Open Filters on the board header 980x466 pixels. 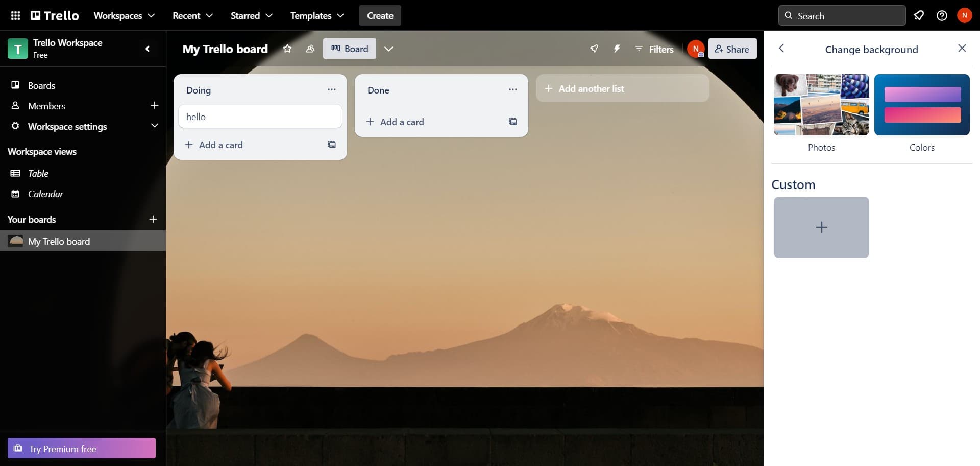(654, 49)
